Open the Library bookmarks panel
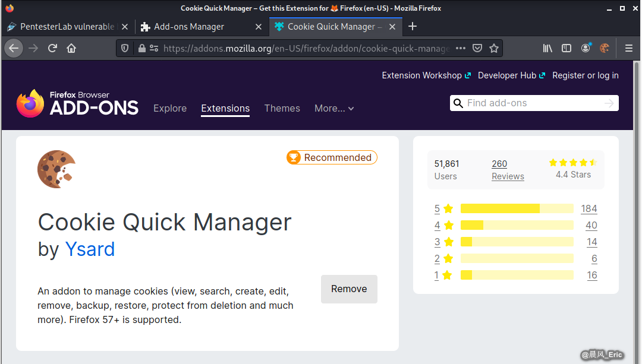 point(547,48)
